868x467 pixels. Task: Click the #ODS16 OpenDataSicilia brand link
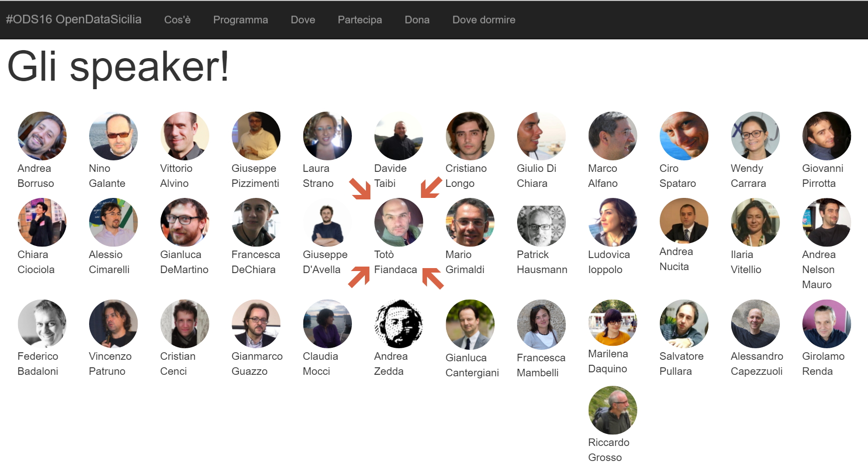(x=74, y=20)
